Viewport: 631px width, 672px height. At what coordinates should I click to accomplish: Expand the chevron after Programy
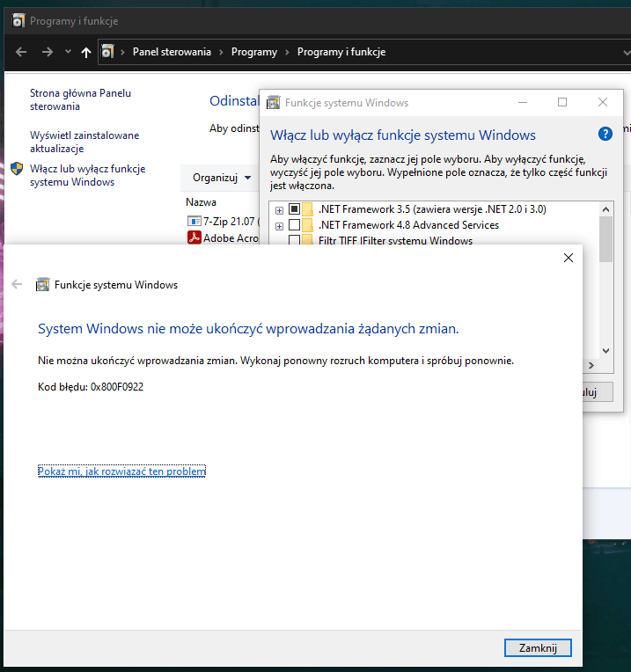(x=287, y=52)
